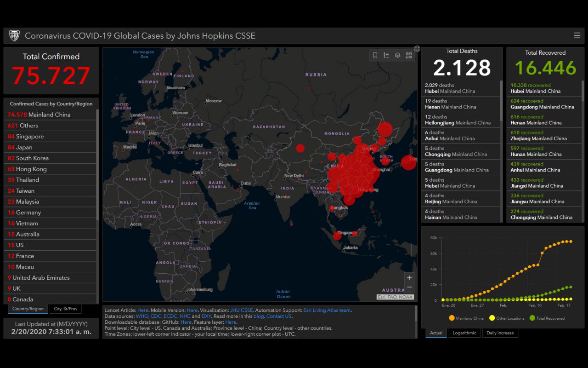Toggle Other Locations series in chart legend
588x368 pixels.
pyautogui.click(x=507, y=318)
